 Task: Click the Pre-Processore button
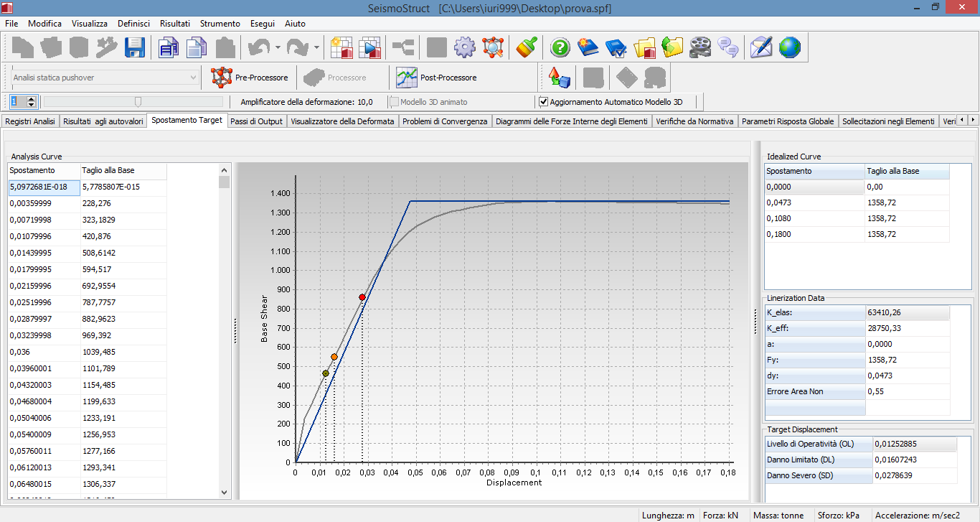(250, 78)
